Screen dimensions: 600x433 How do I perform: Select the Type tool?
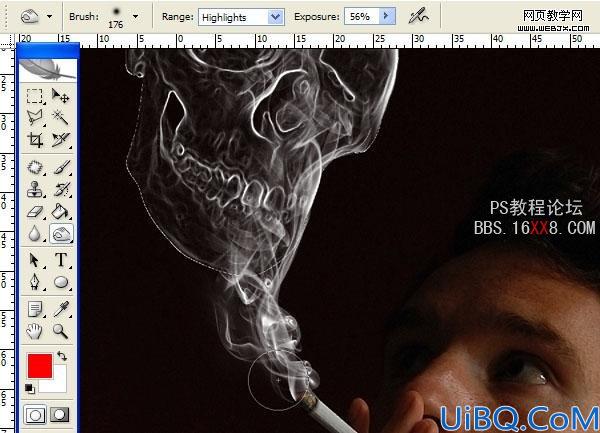60,260
